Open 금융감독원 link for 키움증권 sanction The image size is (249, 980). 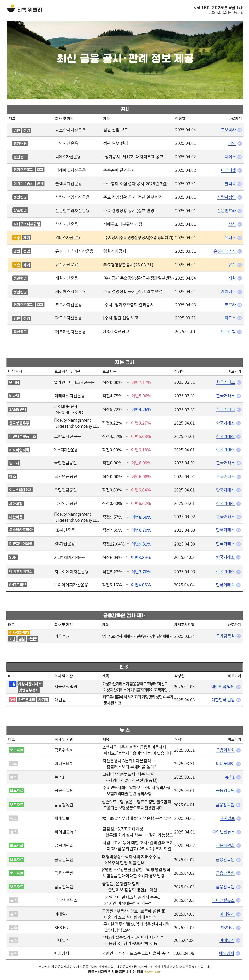(x=225, y=636)
